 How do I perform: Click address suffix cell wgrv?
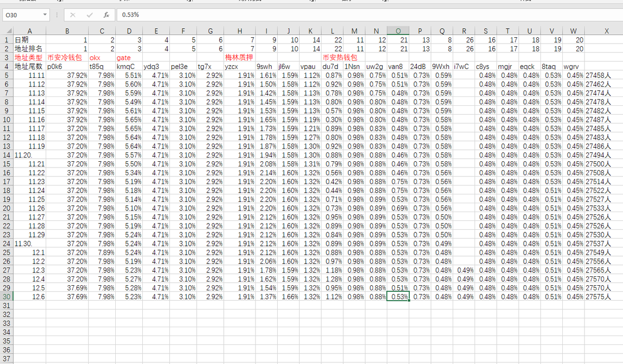click(573, 66)
